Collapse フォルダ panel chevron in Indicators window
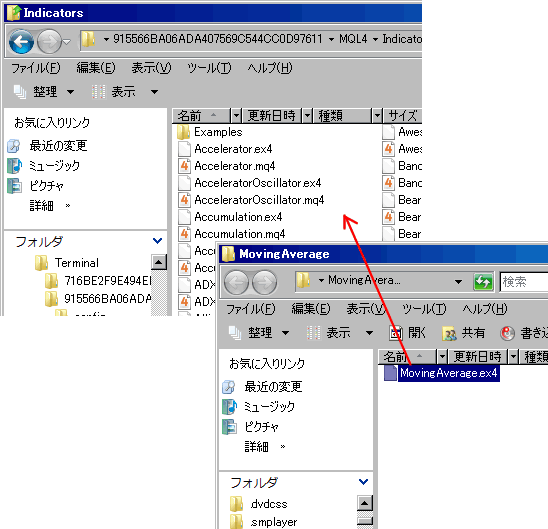 (x=158, y=241)
